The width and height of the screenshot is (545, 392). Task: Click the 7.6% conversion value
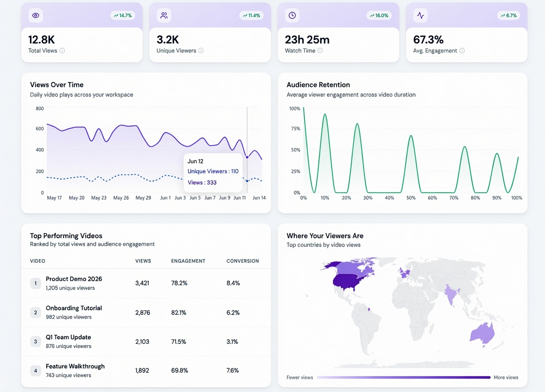coord(233,371)
